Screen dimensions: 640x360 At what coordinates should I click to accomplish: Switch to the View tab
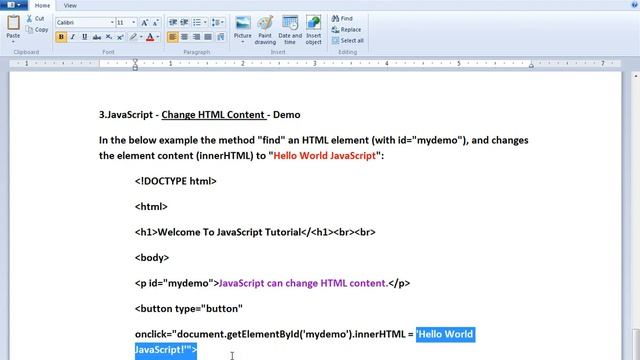(70, 6)
